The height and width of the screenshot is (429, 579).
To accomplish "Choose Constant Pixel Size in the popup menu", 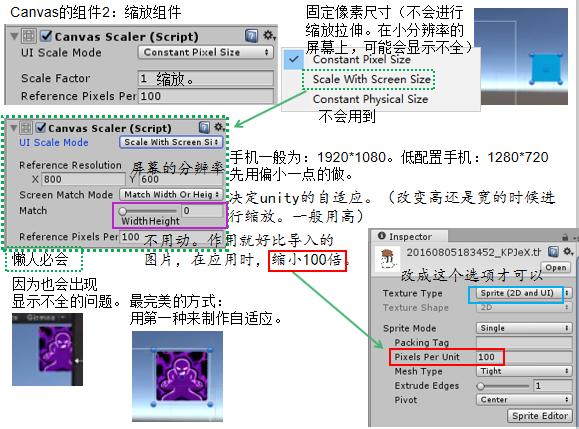I will click(x=362, y=59).
